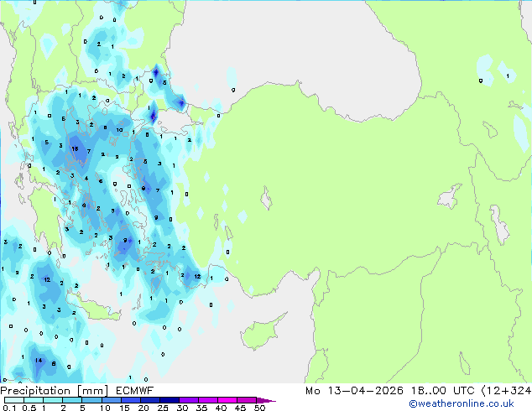
Task: Click the 'ECMWF' model label
Action: [x=135, y=391]
